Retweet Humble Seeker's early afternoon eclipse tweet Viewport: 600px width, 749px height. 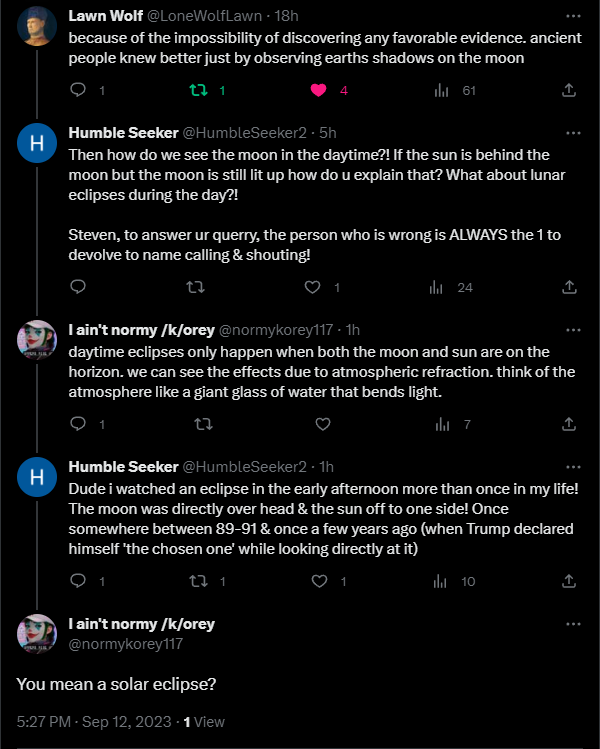196,581
